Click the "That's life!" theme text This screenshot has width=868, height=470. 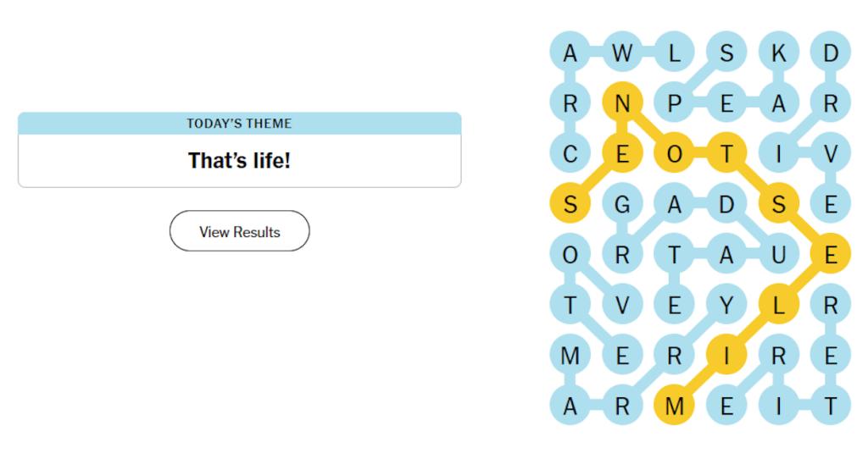coord(239,160)
